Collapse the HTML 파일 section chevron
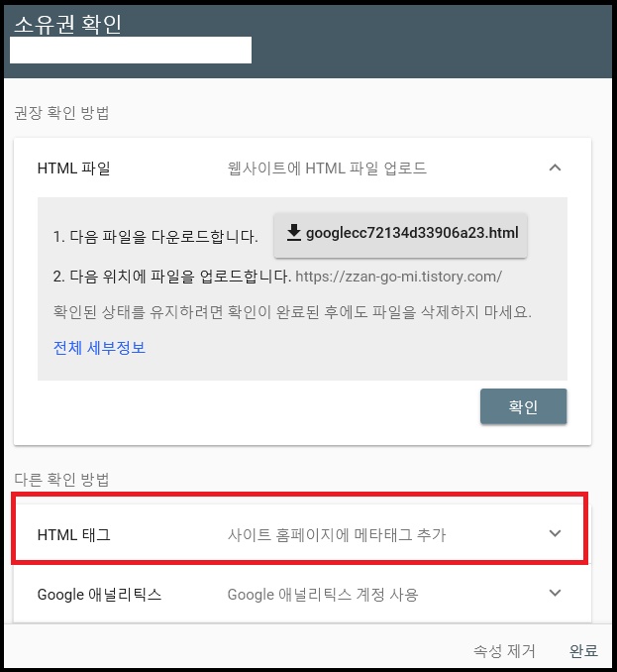 (555, 168)
